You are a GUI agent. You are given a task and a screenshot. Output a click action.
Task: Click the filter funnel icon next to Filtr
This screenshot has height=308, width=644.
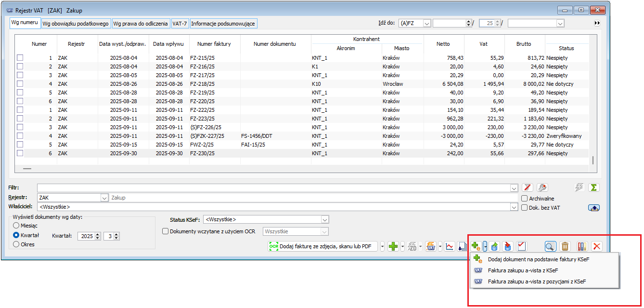tap(528, 188)
